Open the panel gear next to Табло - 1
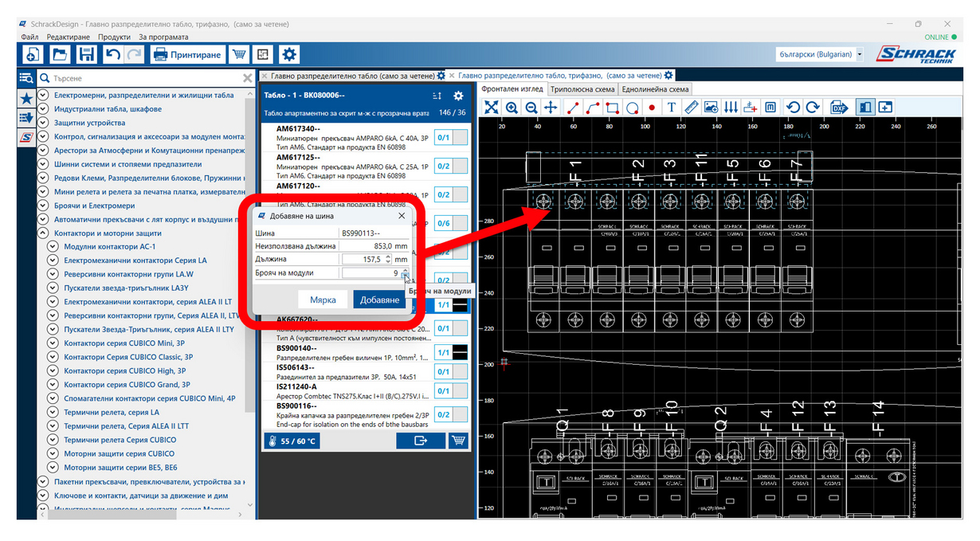Viewport: 980px width, 541px height. pyautogui.click(x=458, y=96)
